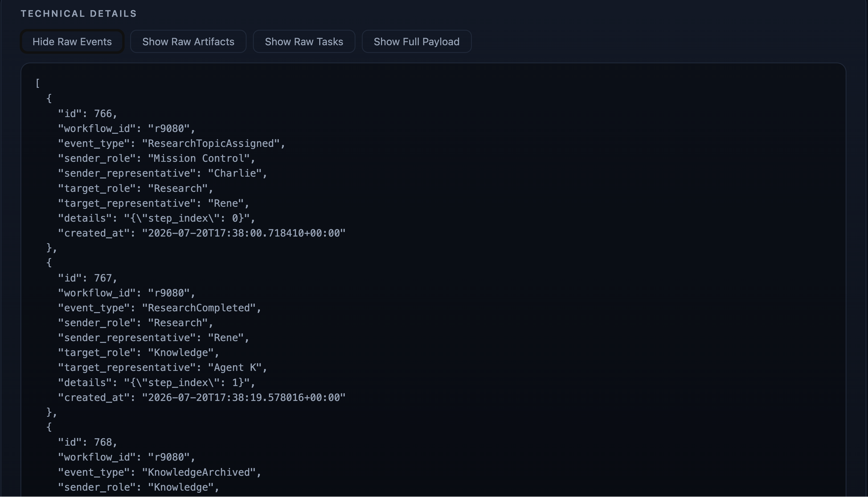The image size is (868, 497).
Task: Click the first created_at timestamp 17:38:00
Action: [244, 233]
